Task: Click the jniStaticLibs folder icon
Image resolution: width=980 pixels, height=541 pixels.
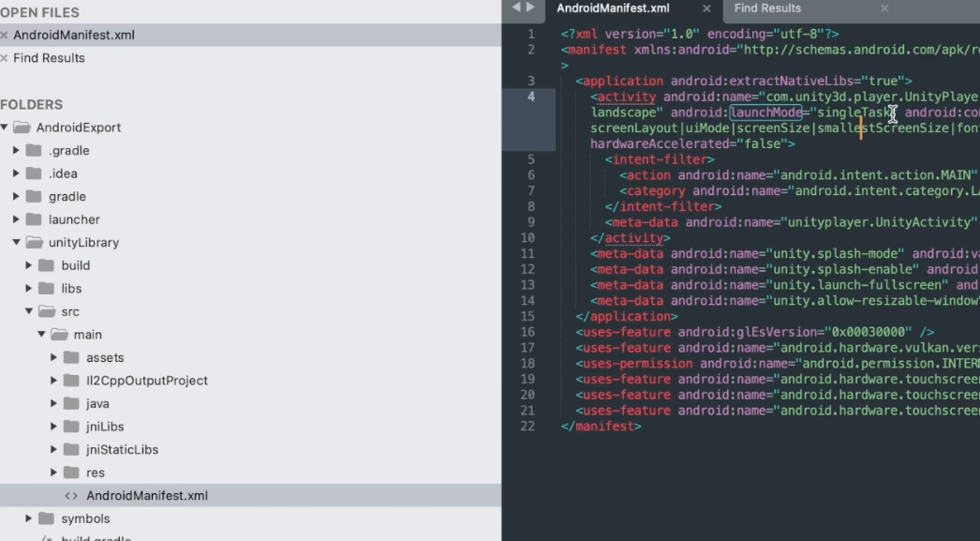Action: (x=71, y=450)
